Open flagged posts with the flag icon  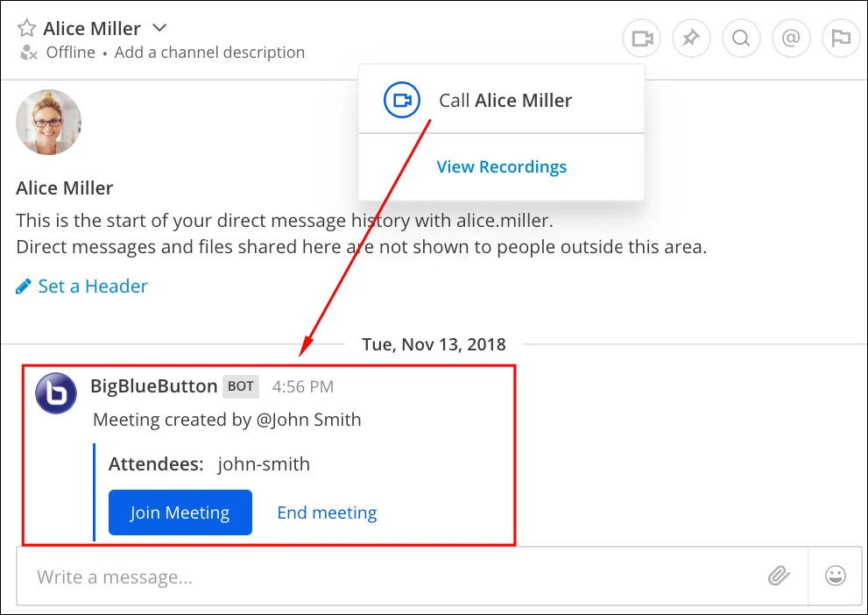[x=841, y=39]
